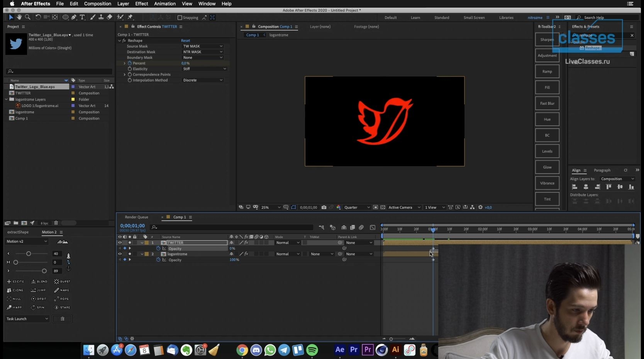
Task: Apply Fast Blur from the ft-Toolbar
Action: (547, 104)
